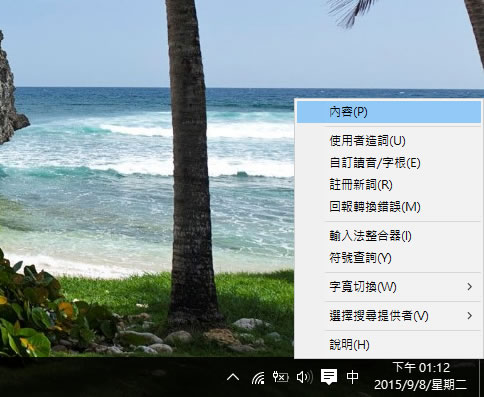Show hidden tray icons with the caret
The image size is (484, 397).
pos(233,377)
